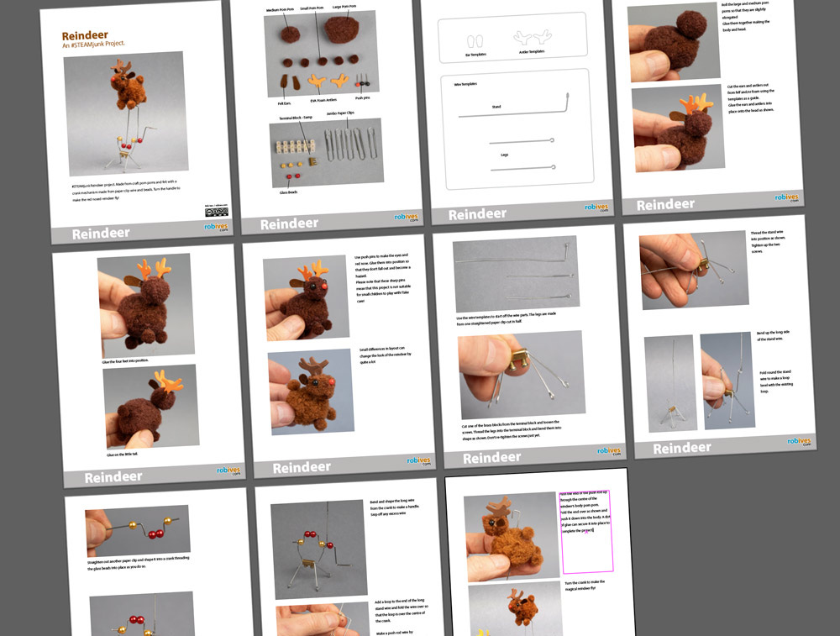Click the robives.com logo on the cover page footer

click(x=217, y=227)
